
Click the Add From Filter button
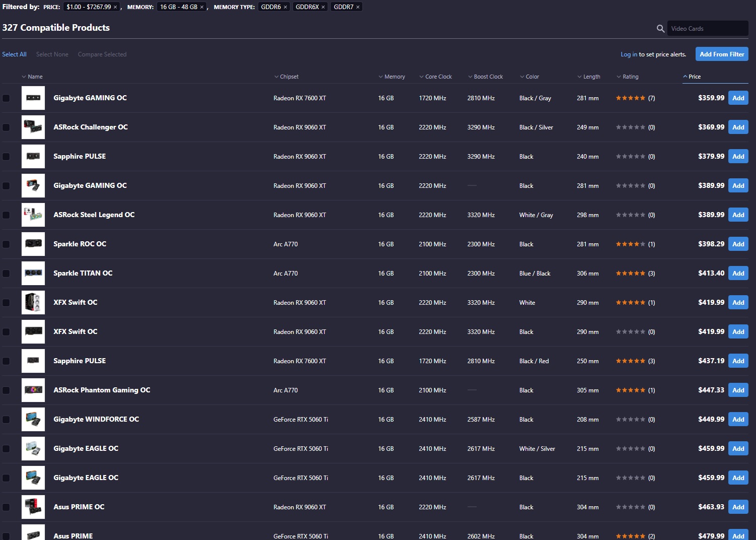point(722,54)
